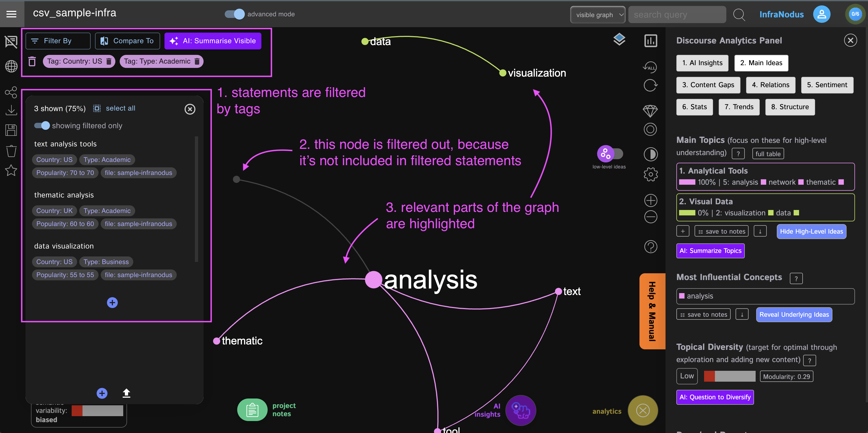Click Hide High-Level Ideas button
868x433 pixels.
[811, 231]
